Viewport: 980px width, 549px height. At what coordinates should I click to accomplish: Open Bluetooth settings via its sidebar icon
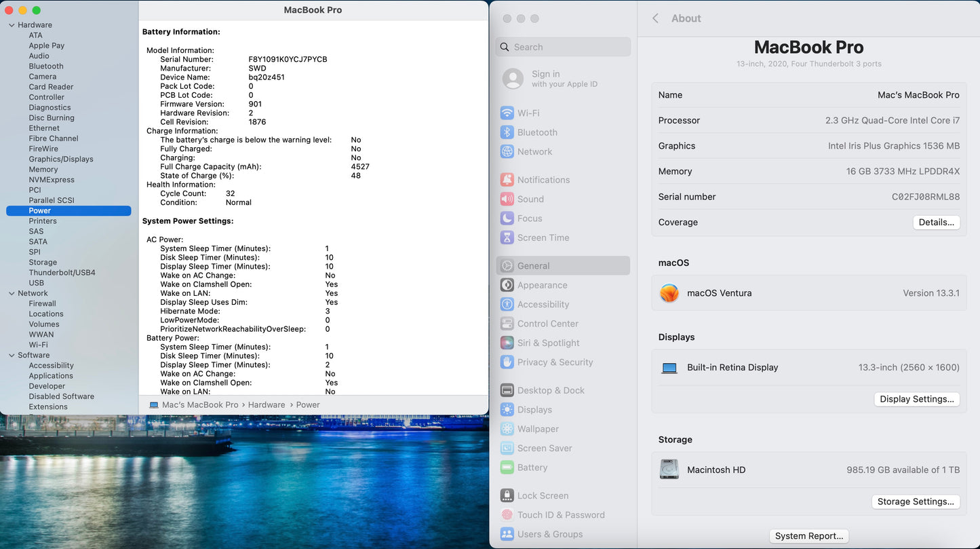point(507,132)
